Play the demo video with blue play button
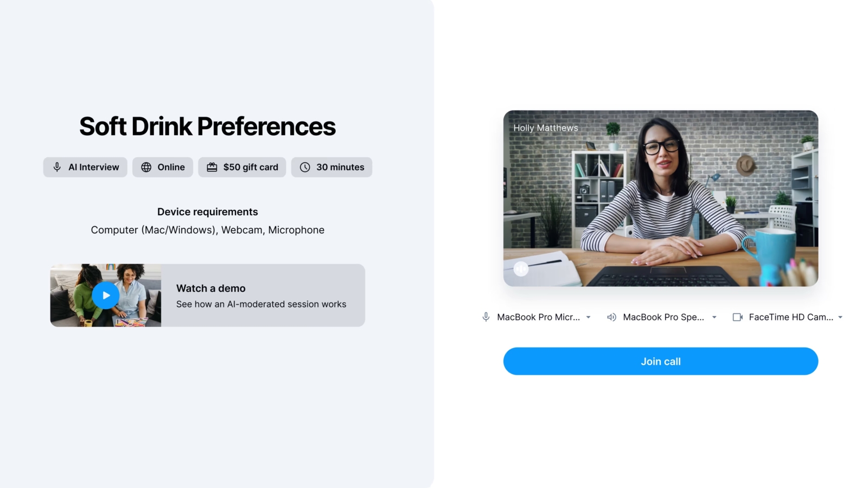Screen dimensions: 868x488 tap(106, 296)
